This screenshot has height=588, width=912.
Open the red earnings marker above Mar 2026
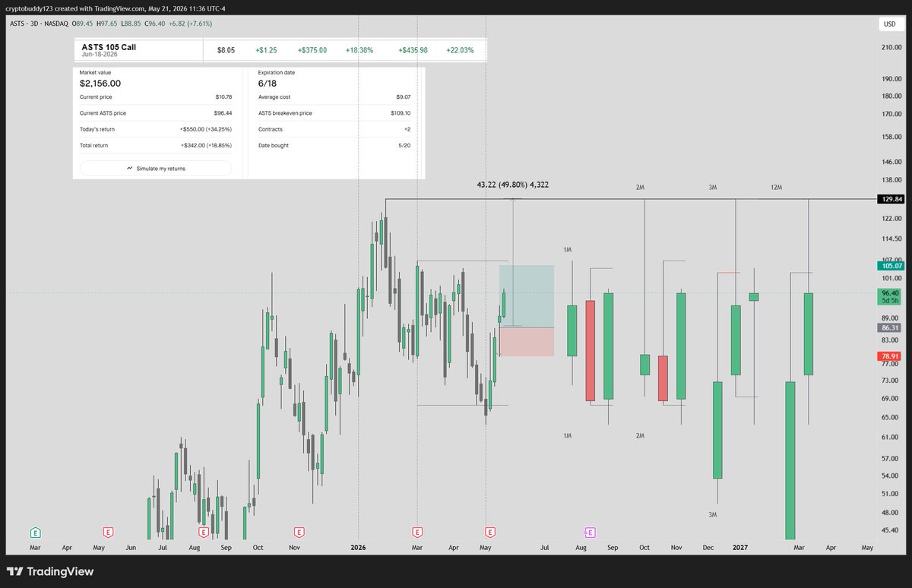[x=417, y=532]
